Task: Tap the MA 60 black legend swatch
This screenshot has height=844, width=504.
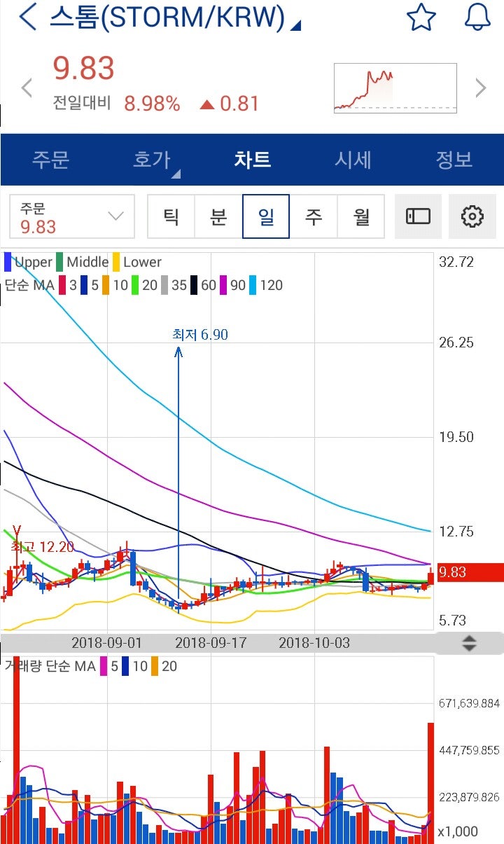Action: [x=194, y=285]
